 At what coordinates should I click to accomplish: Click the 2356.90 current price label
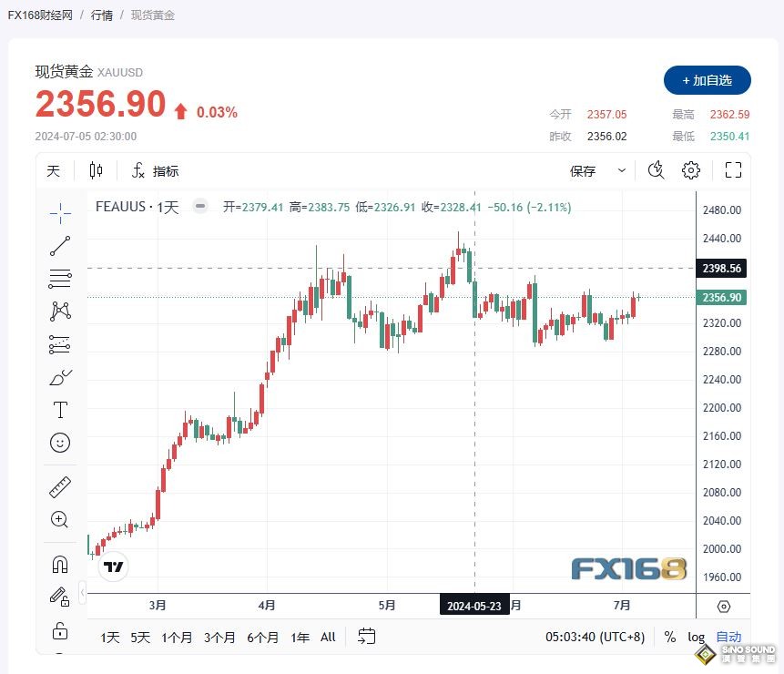coord(721,298)
